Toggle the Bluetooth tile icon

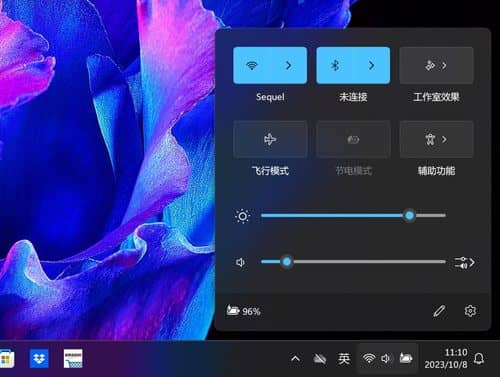[x=335, y=65]
